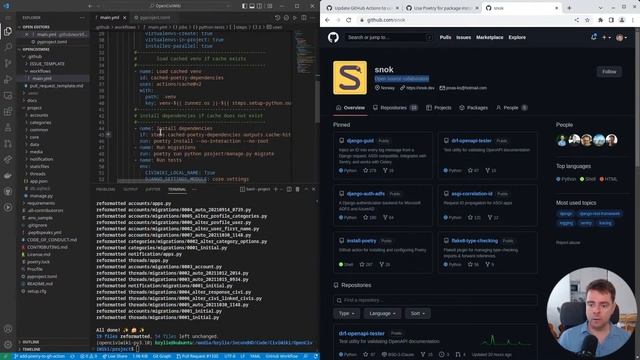
Task: Open Pulls link in GitHub header
Action: 445,37
